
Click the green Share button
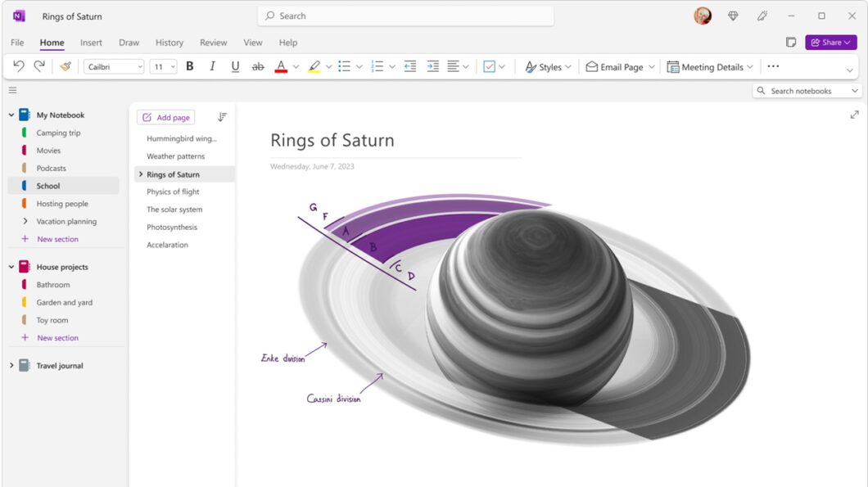point(830,43)
